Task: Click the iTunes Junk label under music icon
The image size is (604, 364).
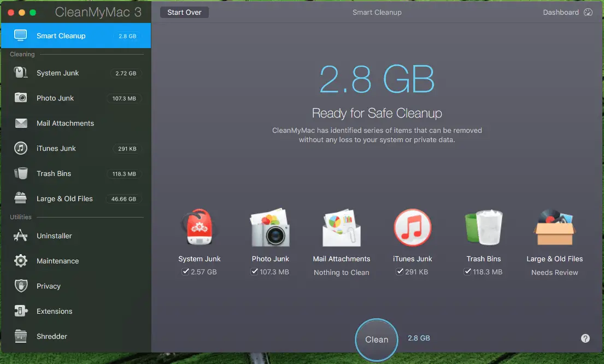Action: (412, 259)
